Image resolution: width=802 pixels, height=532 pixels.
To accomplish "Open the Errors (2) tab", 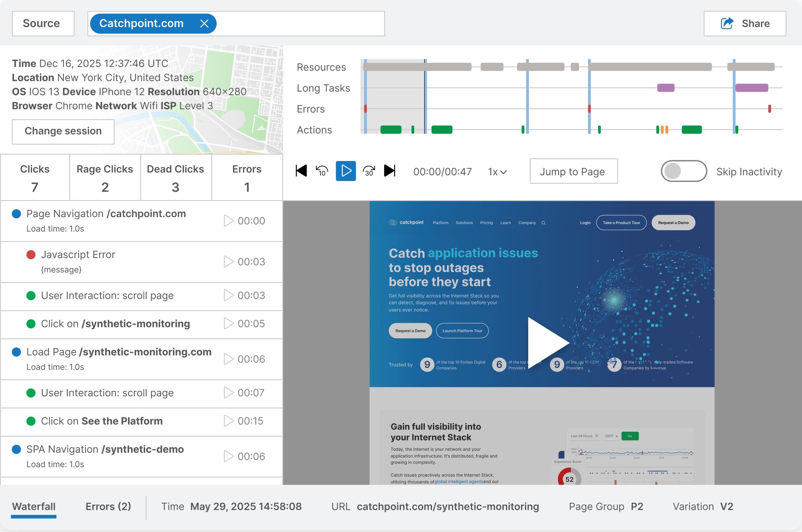I will (108, 507).
